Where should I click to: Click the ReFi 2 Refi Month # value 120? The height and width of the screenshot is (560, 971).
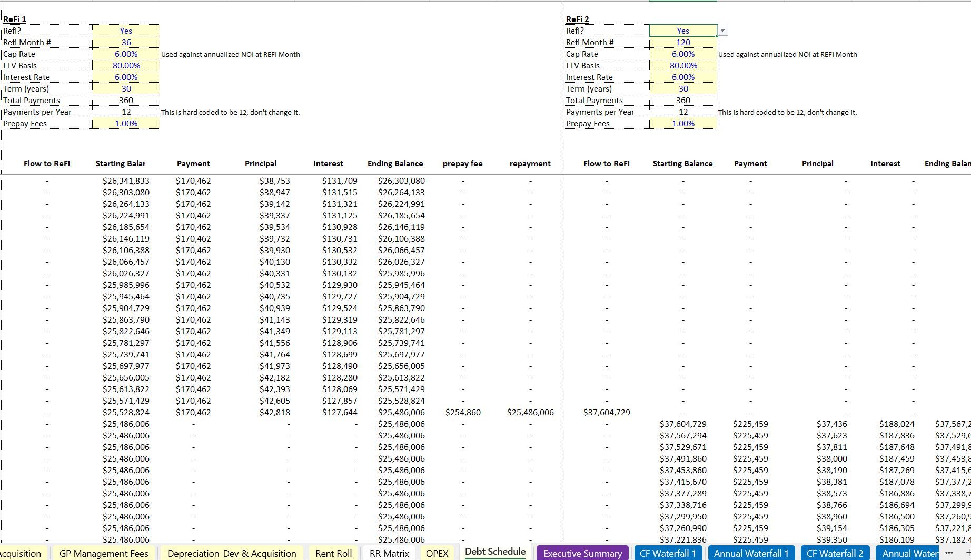click(x=683, y=42)
